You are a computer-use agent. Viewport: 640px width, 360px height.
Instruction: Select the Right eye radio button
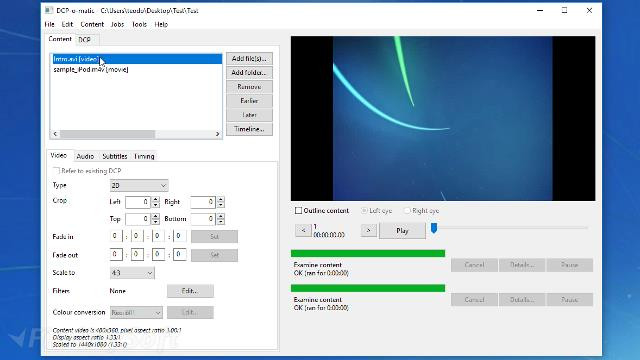[x=407, y=211]
